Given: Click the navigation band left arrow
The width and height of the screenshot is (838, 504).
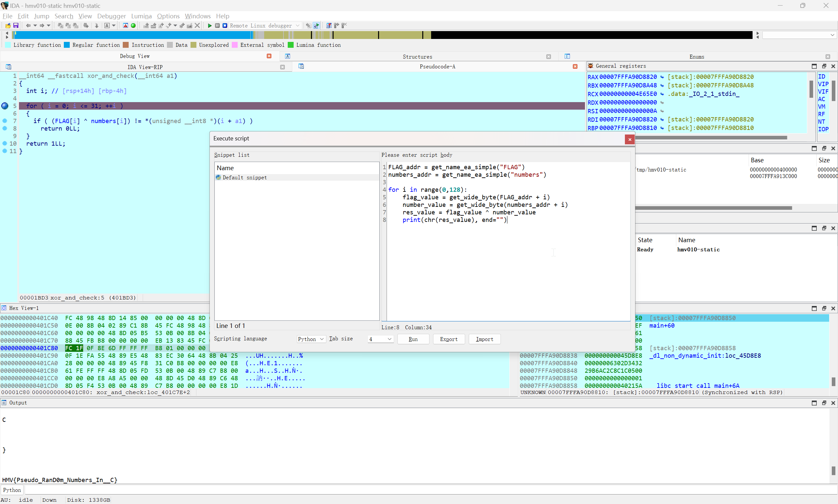Looking at the screenshot, I should [x=7, y=33].
